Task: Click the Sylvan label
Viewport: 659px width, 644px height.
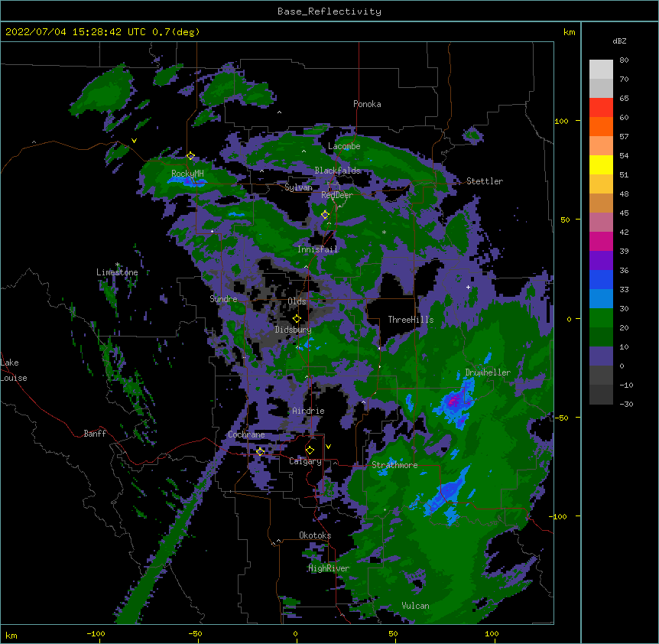Action: coord(298,187)
